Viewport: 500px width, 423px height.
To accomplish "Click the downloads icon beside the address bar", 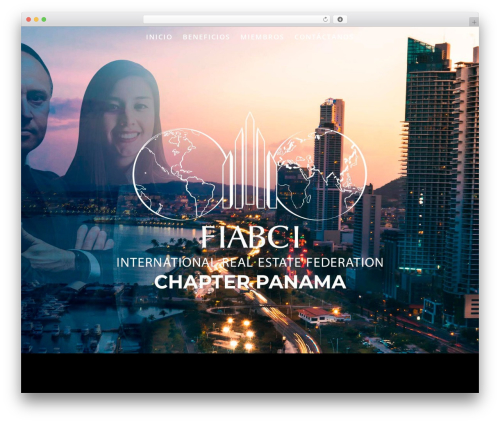I will [x=340, y=20].
